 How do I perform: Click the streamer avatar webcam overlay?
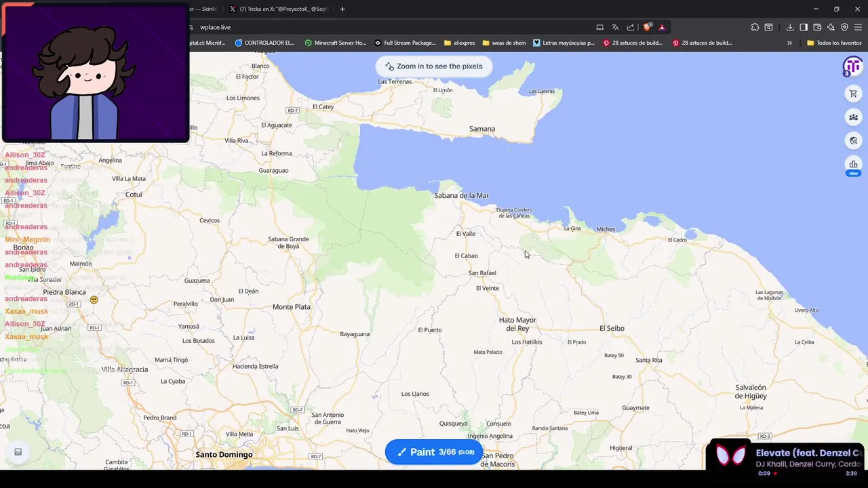96,73
